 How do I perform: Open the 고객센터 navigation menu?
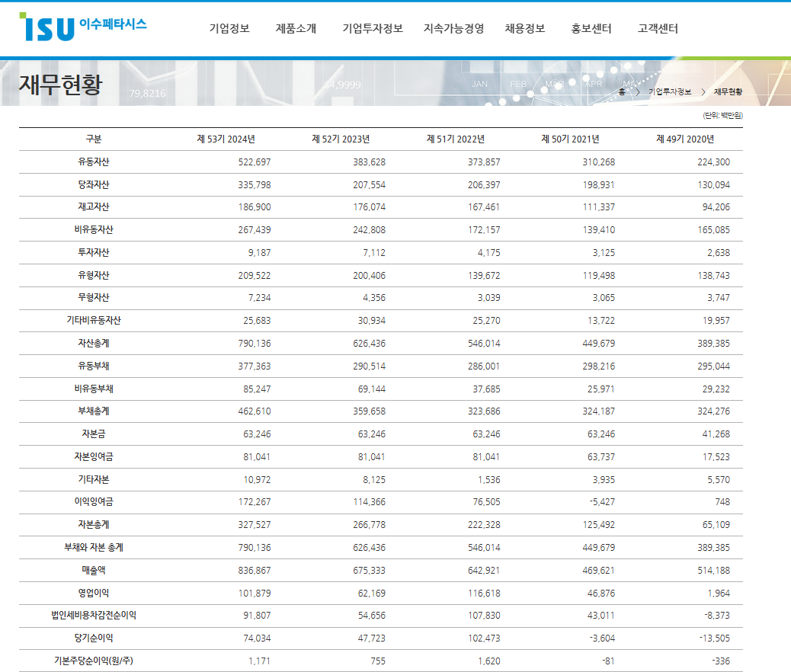tap(655, 29)
